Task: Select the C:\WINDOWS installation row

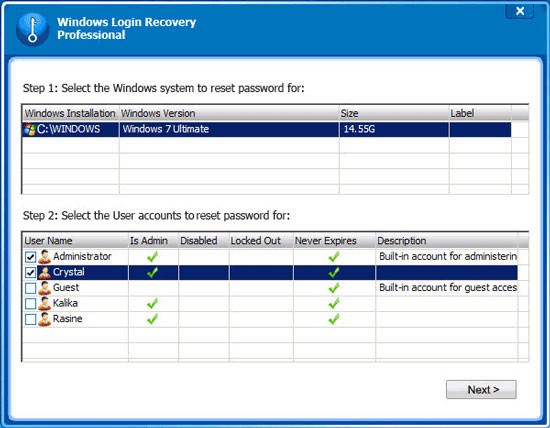Action: coord(267,129)
